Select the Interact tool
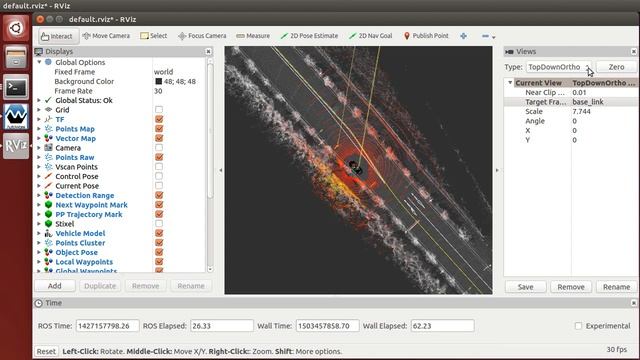 tap(57, 36)
